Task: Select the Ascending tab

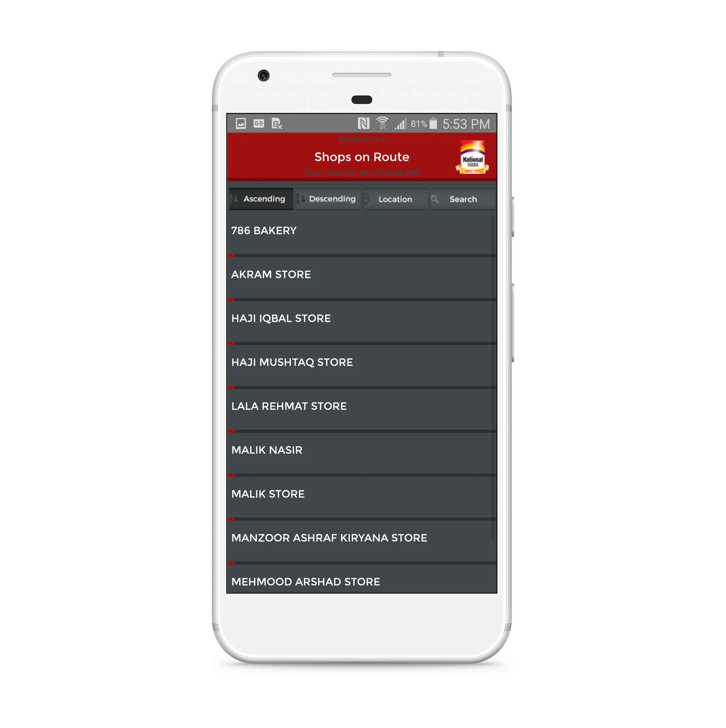Action: click(x=259, y=199)
